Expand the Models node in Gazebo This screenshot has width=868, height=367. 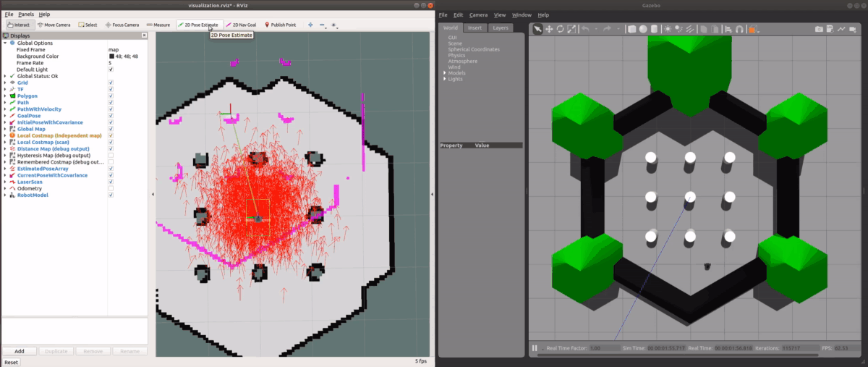(444, 73)
